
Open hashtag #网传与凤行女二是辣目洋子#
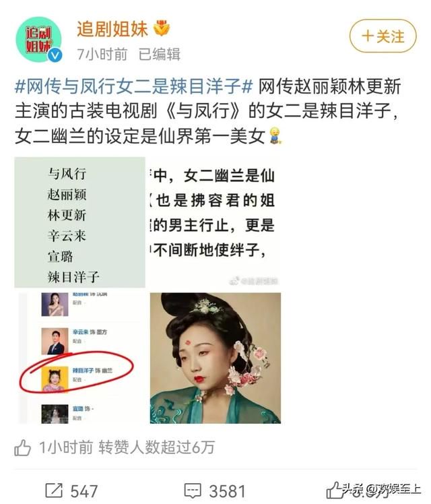tap(134, 87)
